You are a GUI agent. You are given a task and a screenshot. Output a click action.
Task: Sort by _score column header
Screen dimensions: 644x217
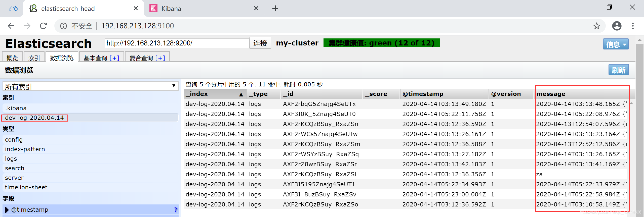pyautogui.click(x=381, y=94)
